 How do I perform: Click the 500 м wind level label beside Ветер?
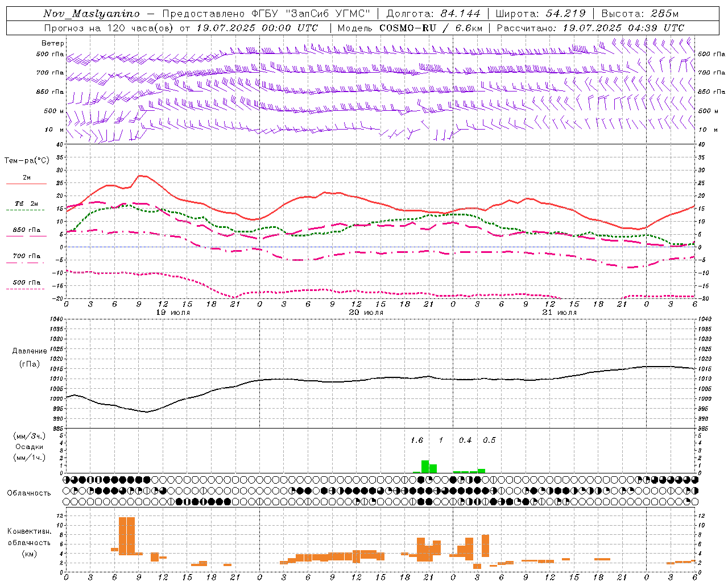[x=55, y=111]
